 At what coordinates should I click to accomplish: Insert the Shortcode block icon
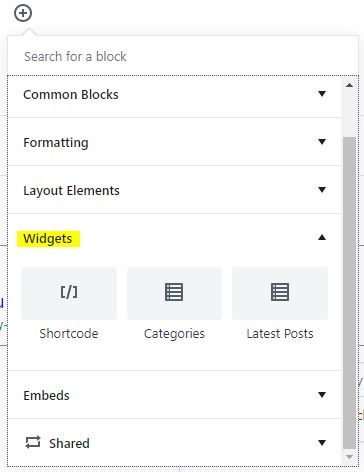click(x=69, y=292)
